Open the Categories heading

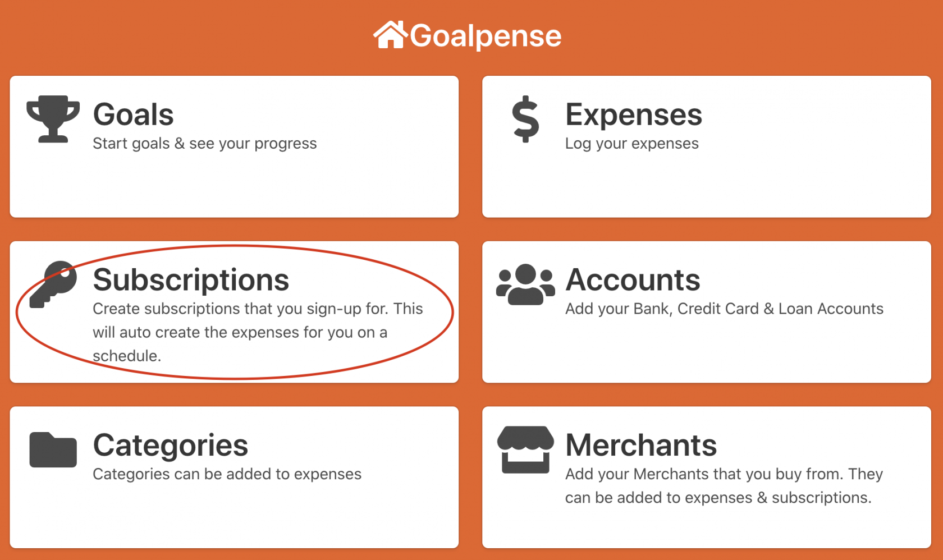tap(171, 446)
